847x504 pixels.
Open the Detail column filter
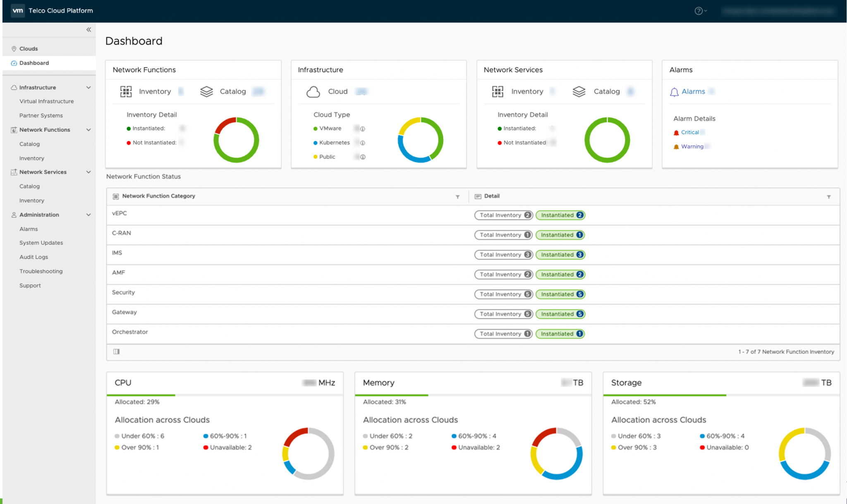[x=829, y=197]
